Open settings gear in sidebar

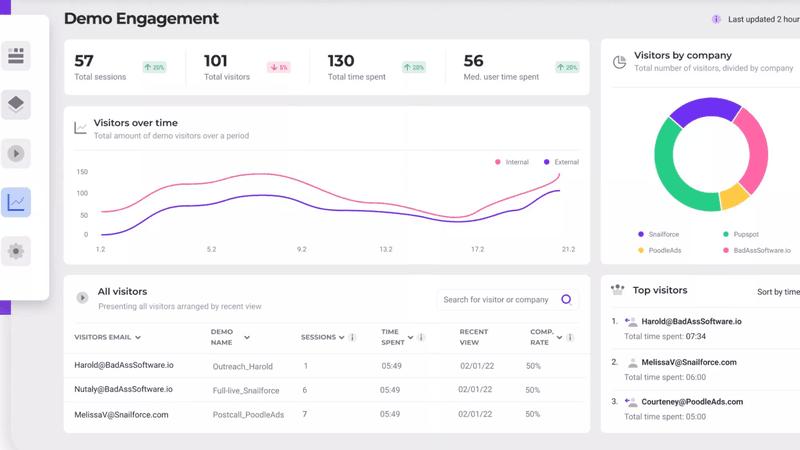16,251
